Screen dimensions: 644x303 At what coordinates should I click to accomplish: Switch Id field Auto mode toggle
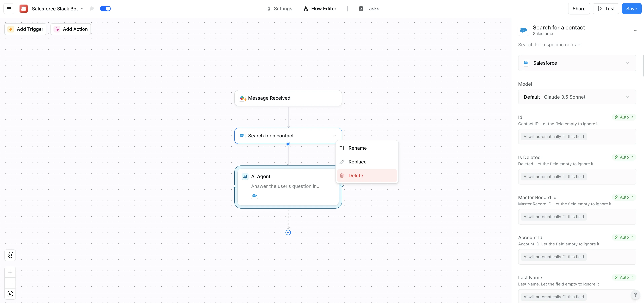(624, 117)
